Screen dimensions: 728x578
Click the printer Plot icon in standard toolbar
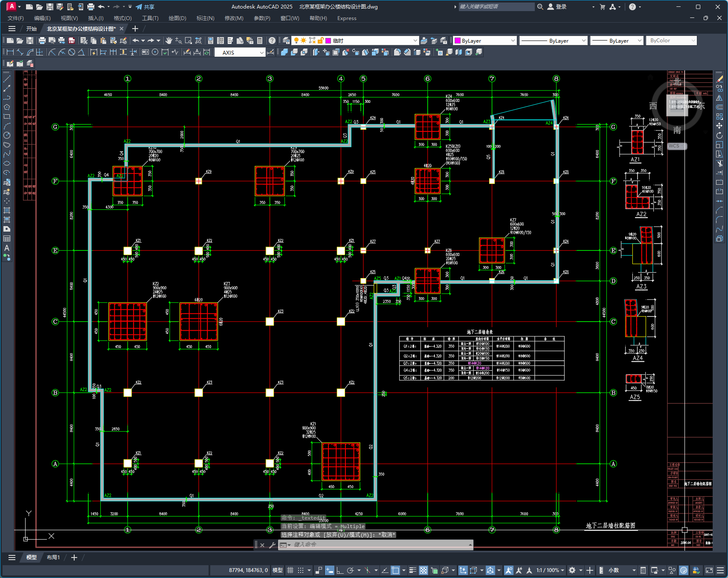coord(42,41)
